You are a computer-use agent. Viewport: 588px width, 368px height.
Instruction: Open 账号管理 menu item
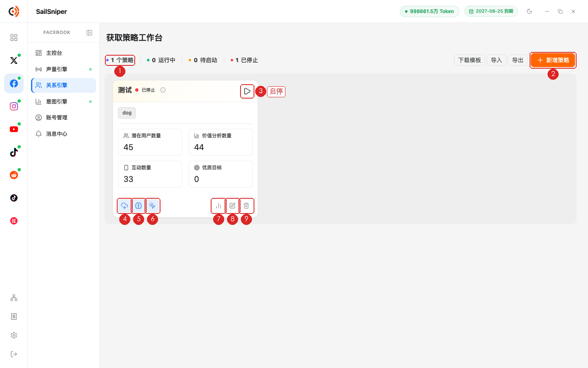(x=64, y=118)
